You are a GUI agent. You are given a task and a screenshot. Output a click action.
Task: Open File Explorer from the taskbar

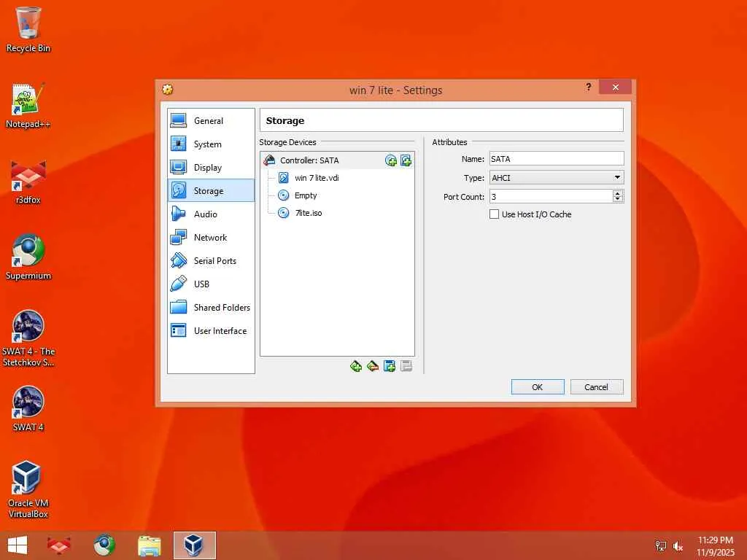tap(149, 545)
